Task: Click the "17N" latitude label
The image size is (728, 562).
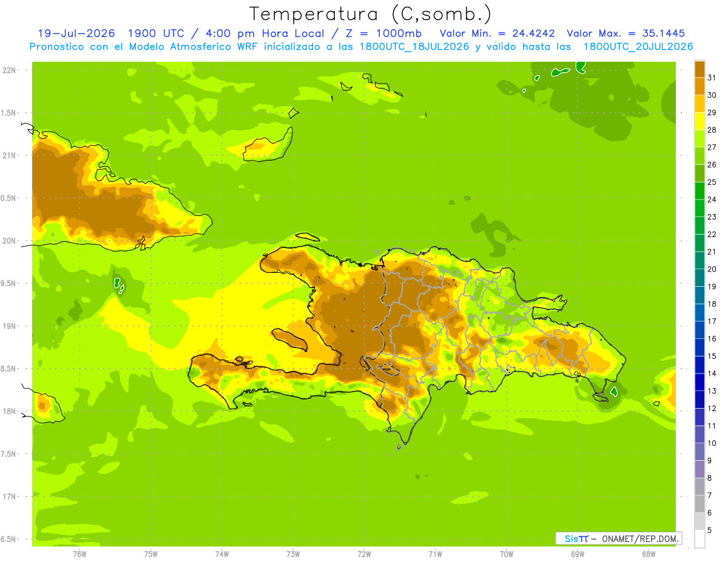Action: [x=10, y=497]
